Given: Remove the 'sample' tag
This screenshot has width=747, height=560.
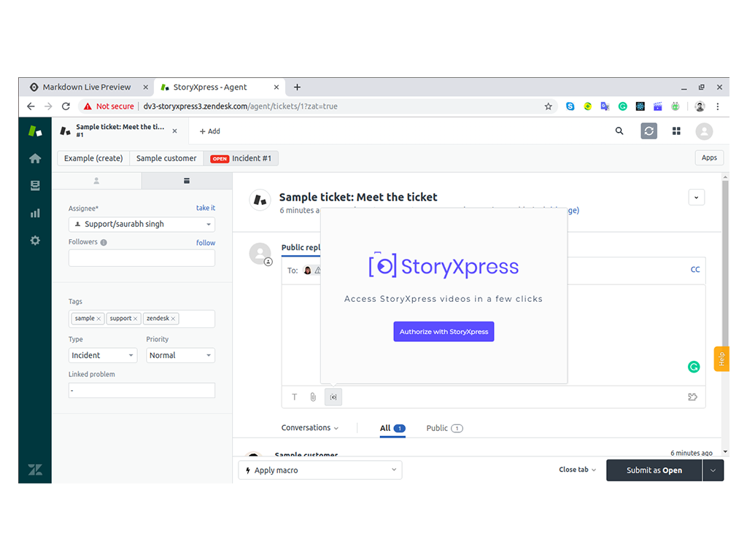Looking at the screenshot, I should click(99, 319).
